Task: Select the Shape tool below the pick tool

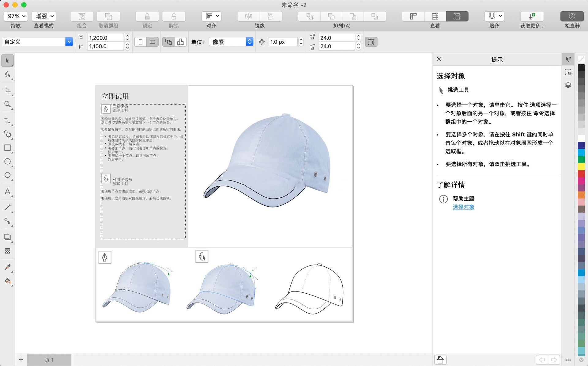Action: (x=8, y=74)
